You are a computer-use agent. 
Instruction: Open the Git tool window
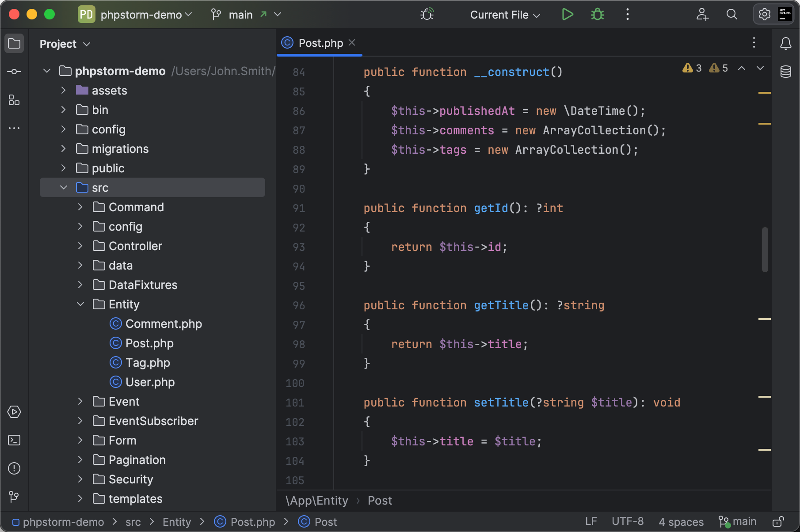(14, 497)
